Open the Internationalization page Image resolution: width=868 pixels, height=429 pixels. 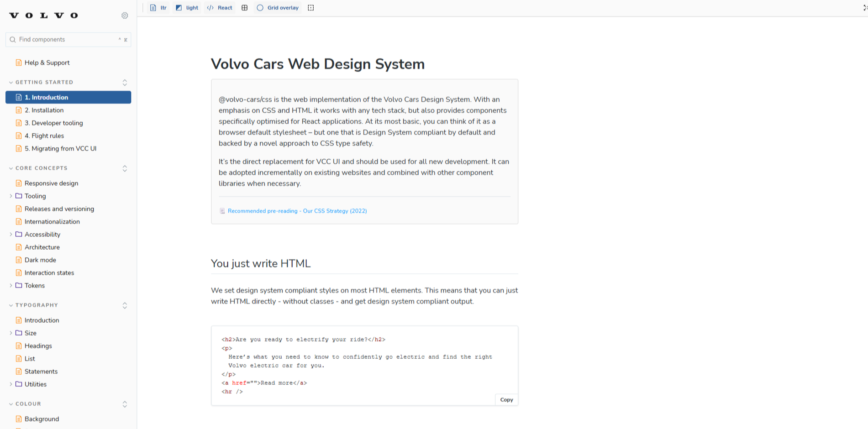52,221
